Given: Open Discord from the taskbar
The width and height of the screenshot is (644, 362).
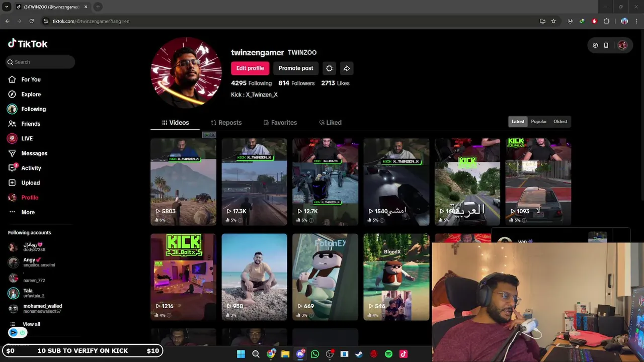Looking at the screenshot, I should coord(300,354).
